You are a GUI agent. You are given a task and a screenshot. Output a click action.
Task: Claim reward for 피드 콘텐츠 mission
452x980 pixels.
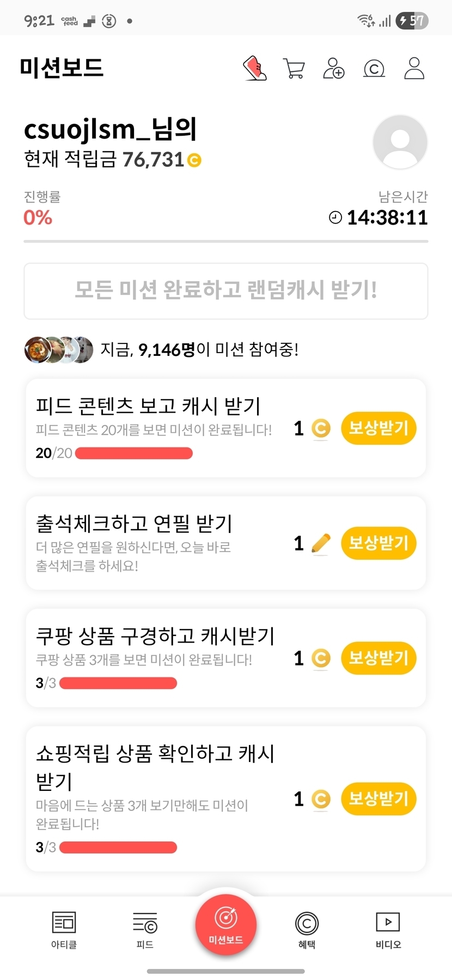(x=378, y=428)
